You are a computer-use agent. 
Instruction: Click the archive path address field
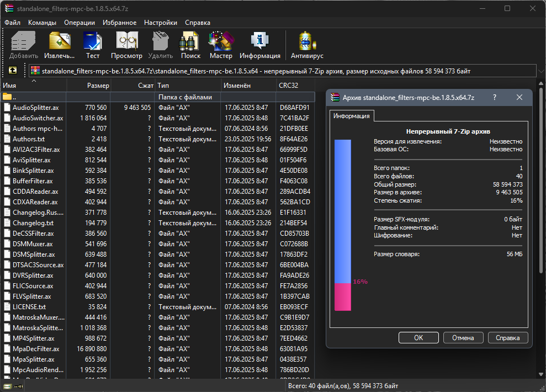283,71
